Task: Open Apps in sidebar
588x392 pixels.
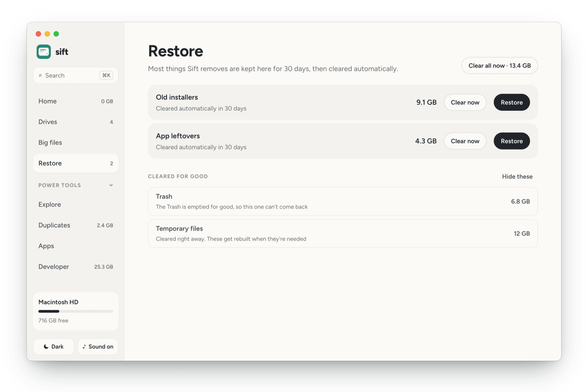Action: [76, 246]
